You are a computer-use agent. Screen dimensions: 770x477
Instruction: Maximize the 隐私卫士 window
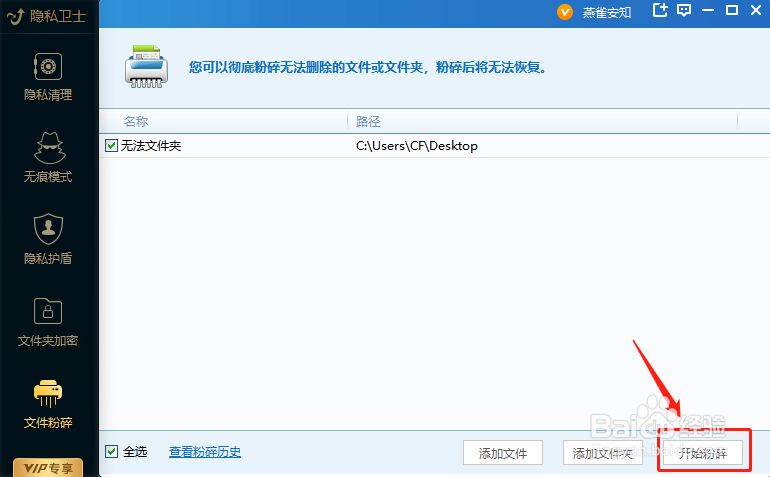[x=732, y=10]
